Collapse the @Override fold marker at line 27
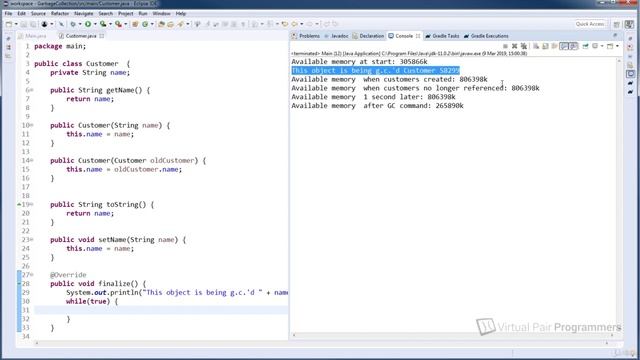Viewport: 640px width, 360px height. tap(31, 275)
